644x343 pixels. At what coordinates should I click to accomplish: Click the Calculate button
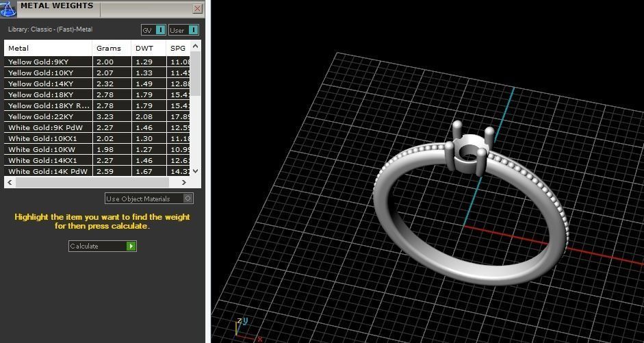[x=102, y=246]
